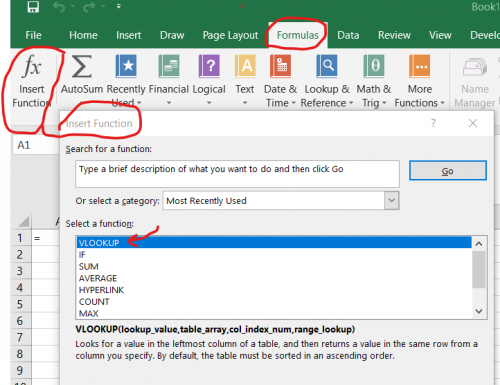Switch to the Data tab
Image resolution: width=500 pixels, height=385 pixels.
[x=348, y=35]
